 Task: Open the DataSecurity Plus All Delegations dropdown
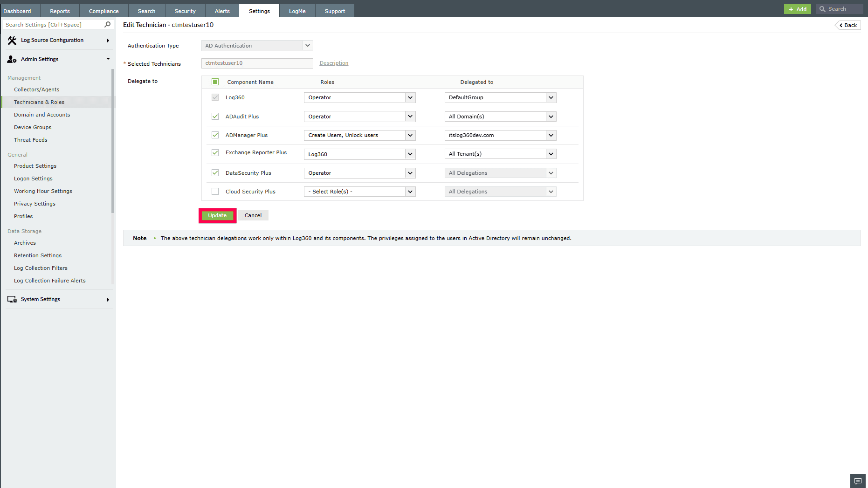[500, 173]
